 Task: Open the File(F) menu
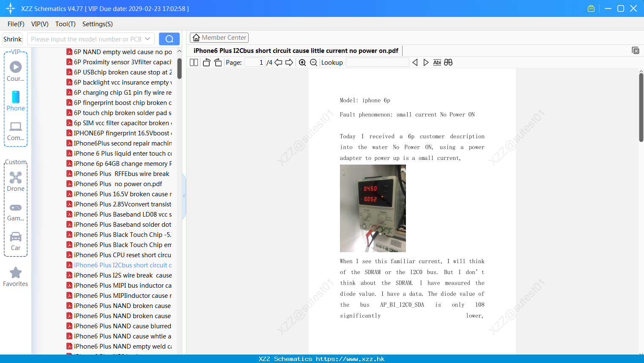tap(16, 24)
